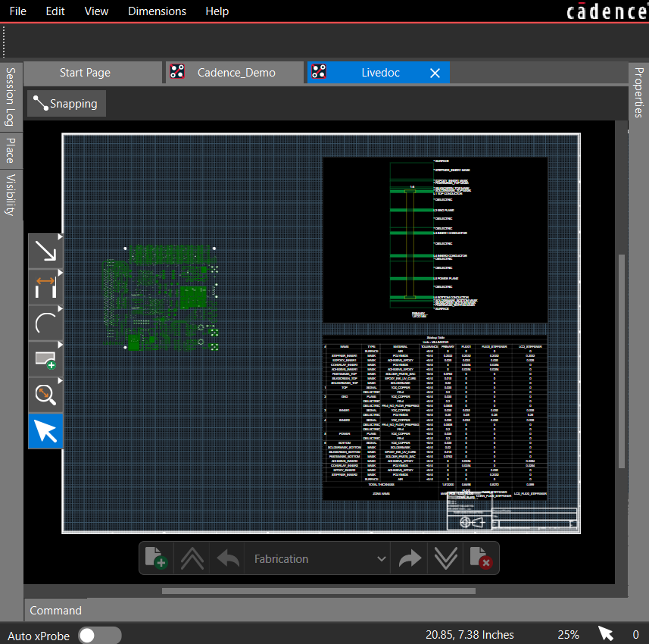This screenshot has height=644, width=649.
Task: Click the layer stackup cross-section view
Action: 435,239
